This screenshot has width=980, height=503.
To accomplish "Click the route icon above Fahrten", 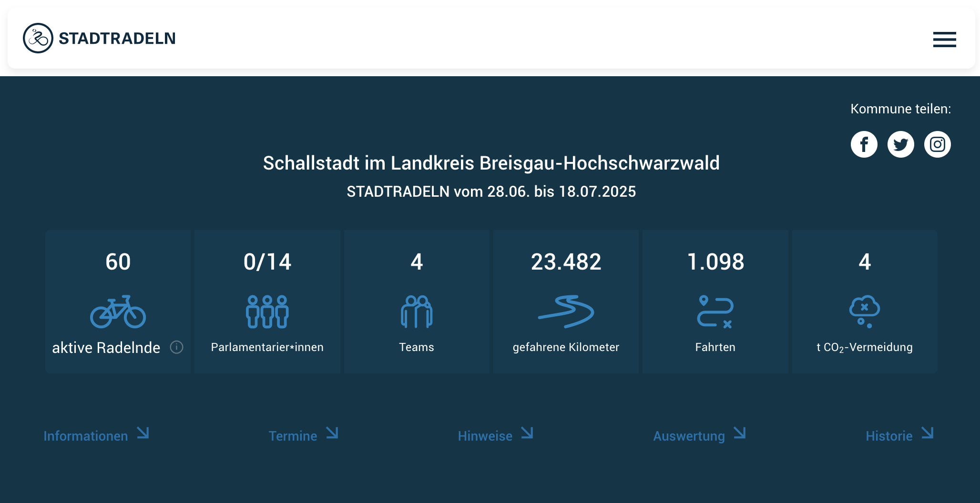I will [715, 312].
